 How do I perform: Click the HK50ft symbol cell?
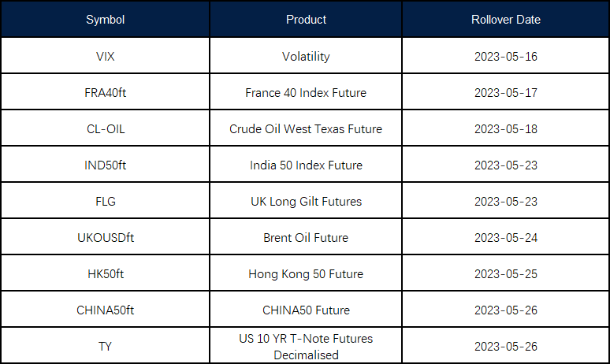coord(105,274)
